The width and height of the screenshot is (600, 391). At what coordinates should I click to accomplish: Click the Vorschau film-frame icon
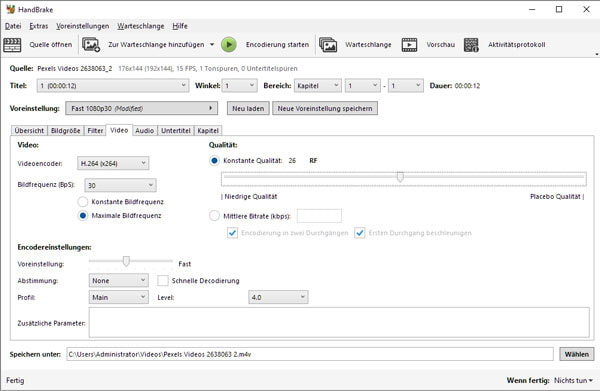point(409,45)
